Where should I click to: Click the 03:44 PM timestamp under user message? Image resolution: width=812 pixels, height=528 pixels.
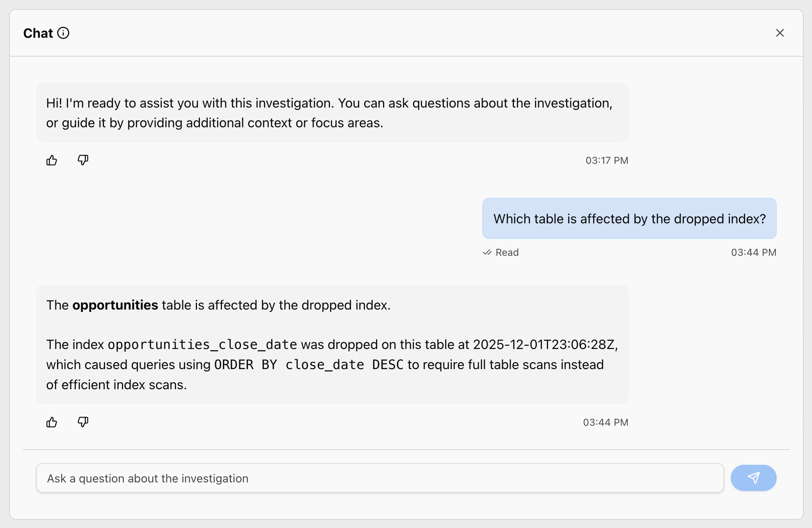753,253
